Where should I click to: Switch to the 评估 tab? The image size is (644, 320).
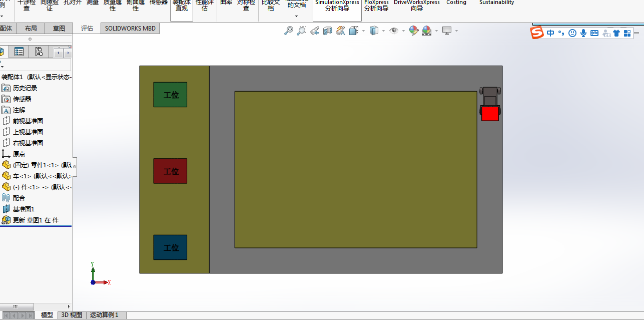[87, 29]
